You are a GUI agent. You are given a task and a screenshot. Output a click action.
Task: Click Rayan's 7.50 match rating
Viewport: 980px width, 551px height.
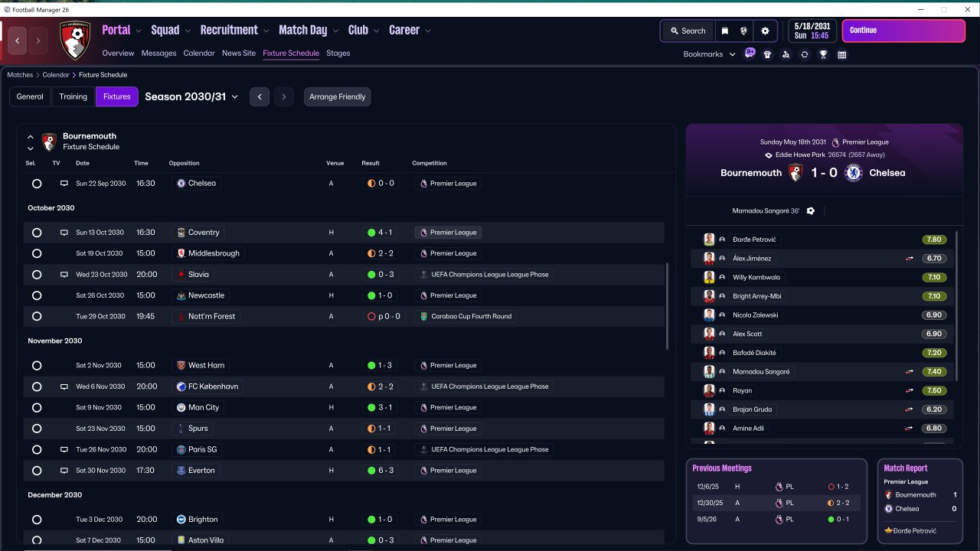933,391
